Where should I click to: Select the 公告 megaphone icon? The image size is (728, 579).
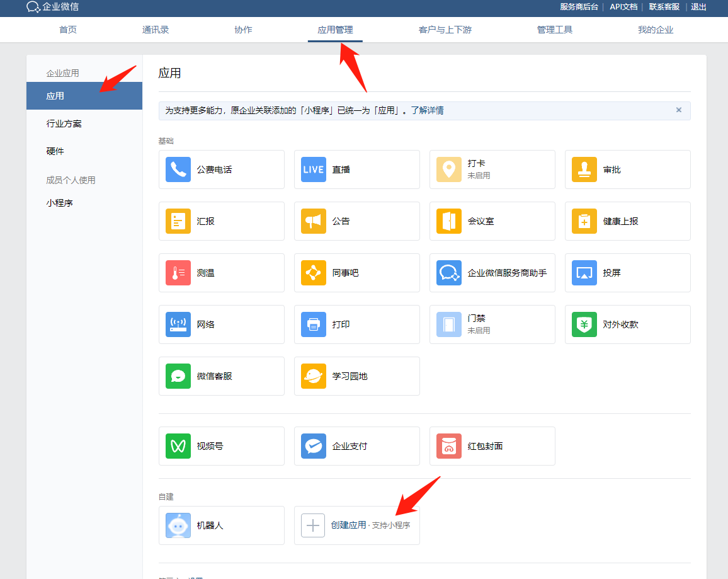pyautogui.click(x=314, y=221)
